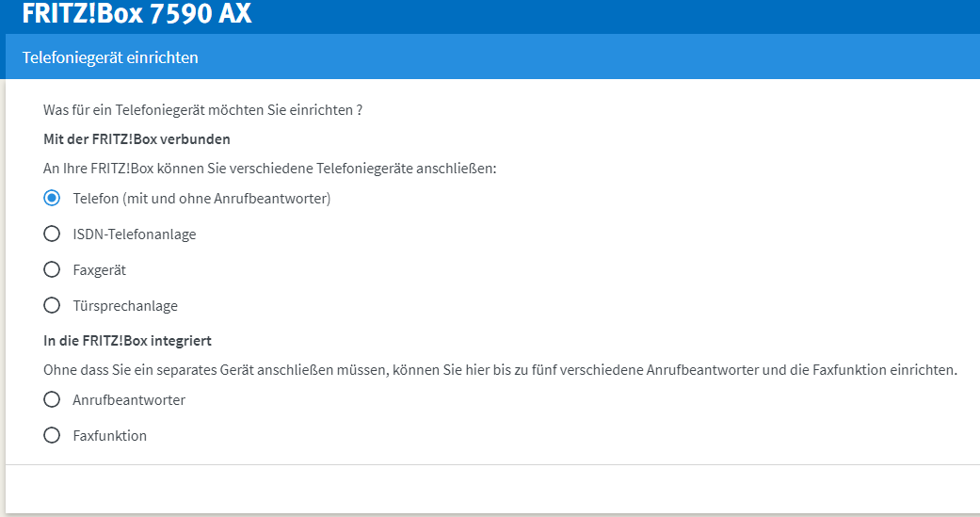
Task: Choose the Faxfunktion radio circle
Action: [52, 435]
